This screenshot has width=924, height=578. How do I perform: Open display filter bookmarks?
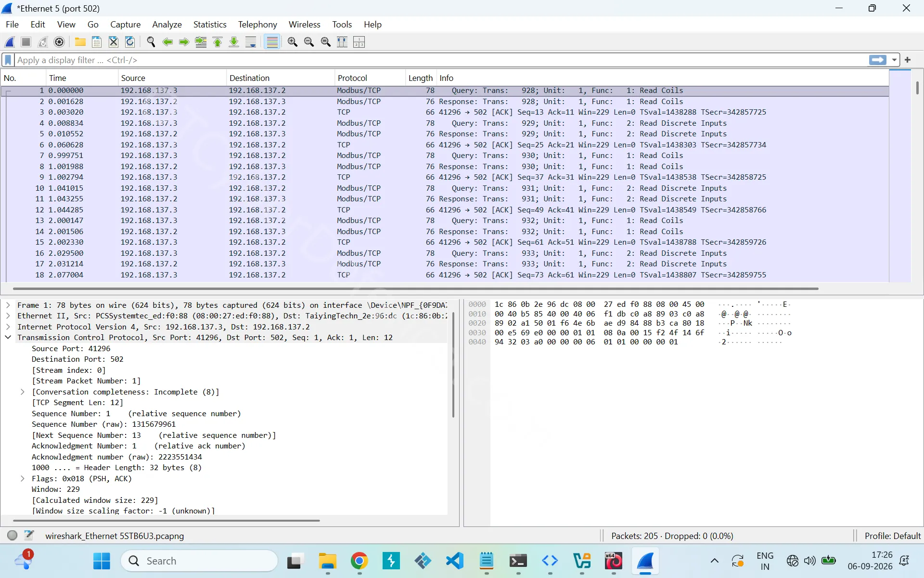point(8,60)
